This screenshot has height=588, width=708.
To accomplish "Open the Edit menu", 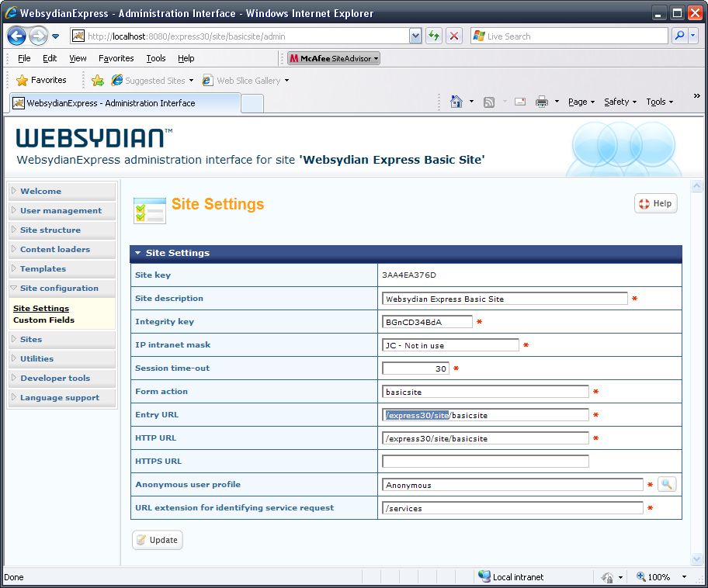I will point(50,58).
